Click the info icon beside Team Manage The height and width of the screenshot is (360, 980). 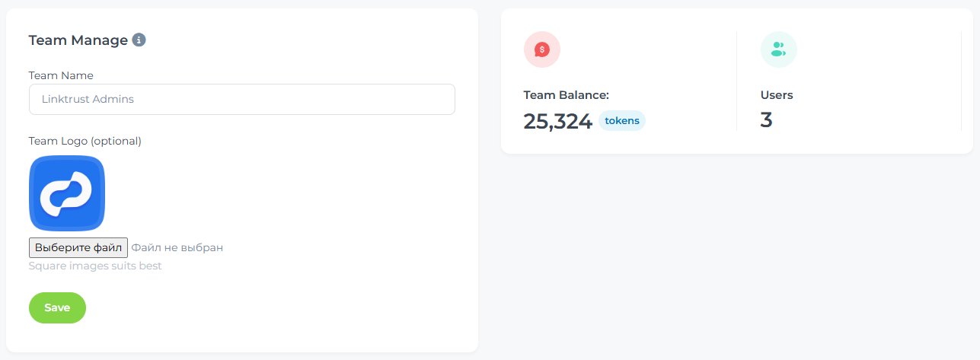coord(139,40)
